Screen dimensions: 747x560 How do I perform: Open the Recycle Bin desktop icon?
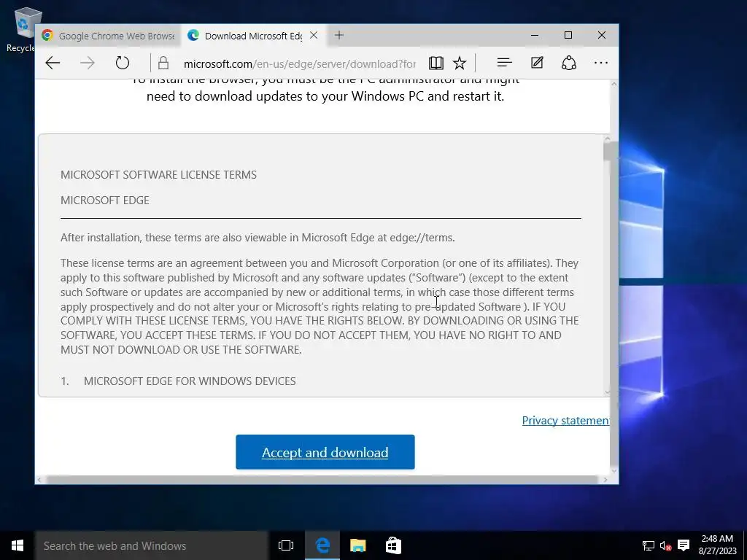coord(24,29)
